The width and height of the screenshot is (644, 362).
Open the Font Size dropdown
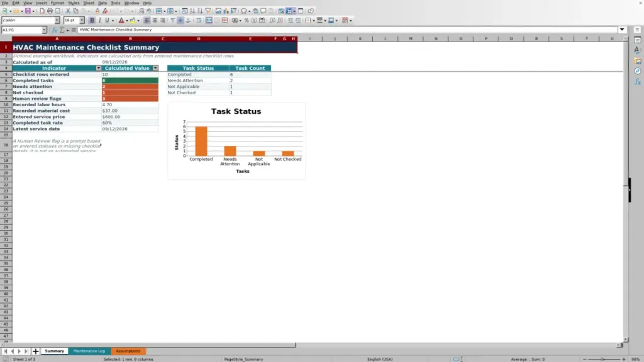coord(82,21)
